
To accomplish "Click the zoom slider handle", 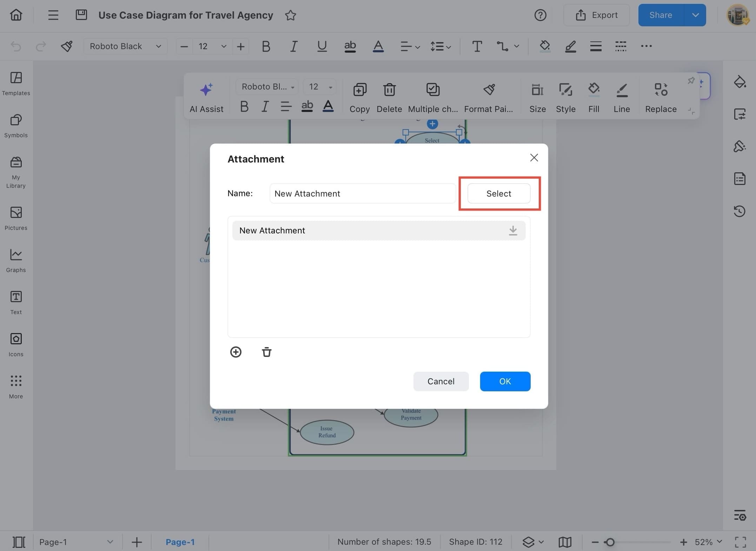I will click(610, 542).
